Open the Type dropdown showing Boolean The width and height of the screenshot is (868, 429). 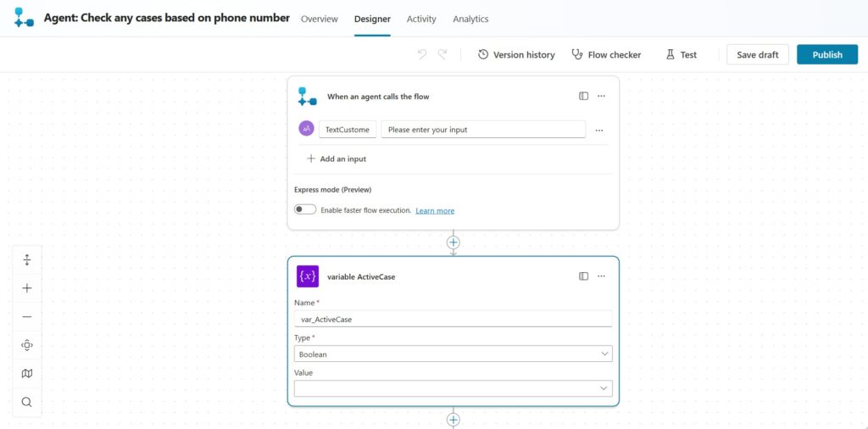(453, 354)
